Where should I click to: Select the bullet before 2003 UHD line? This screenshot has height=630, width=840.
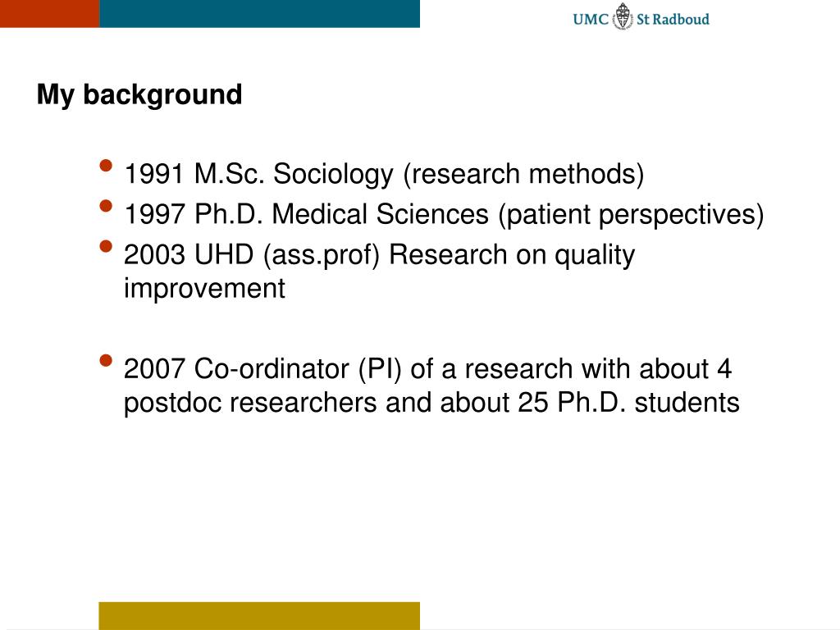point(106,246)
